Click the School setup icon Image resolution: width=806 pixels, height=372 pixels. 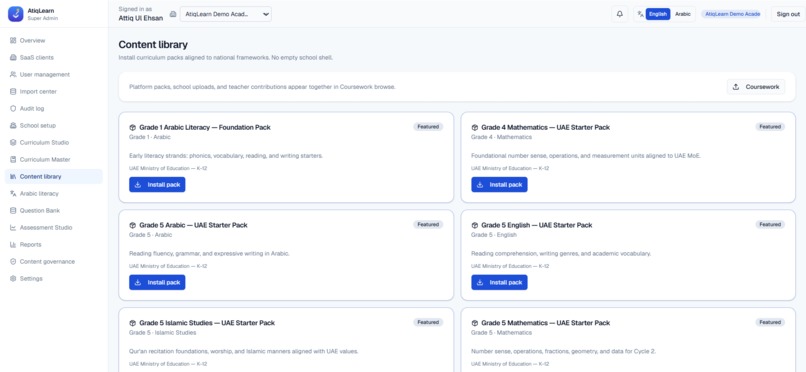[x=13, y=125]
